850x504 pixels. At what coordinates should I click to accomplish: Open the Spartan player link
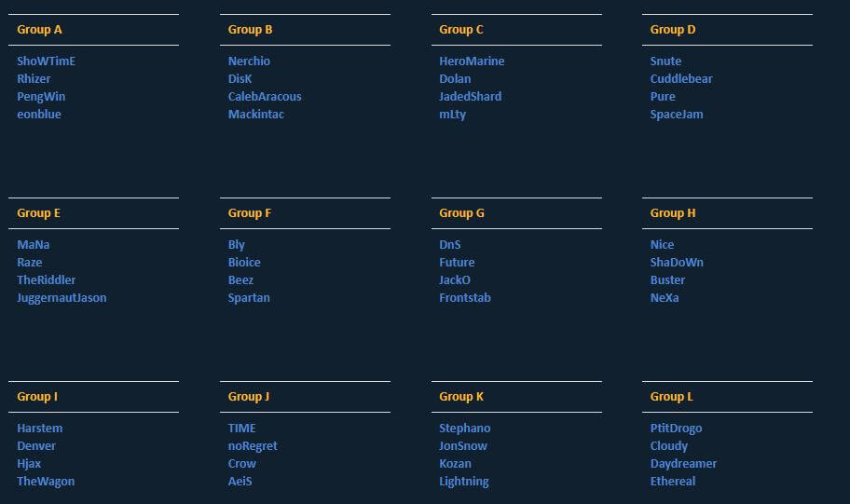(249, 298)
